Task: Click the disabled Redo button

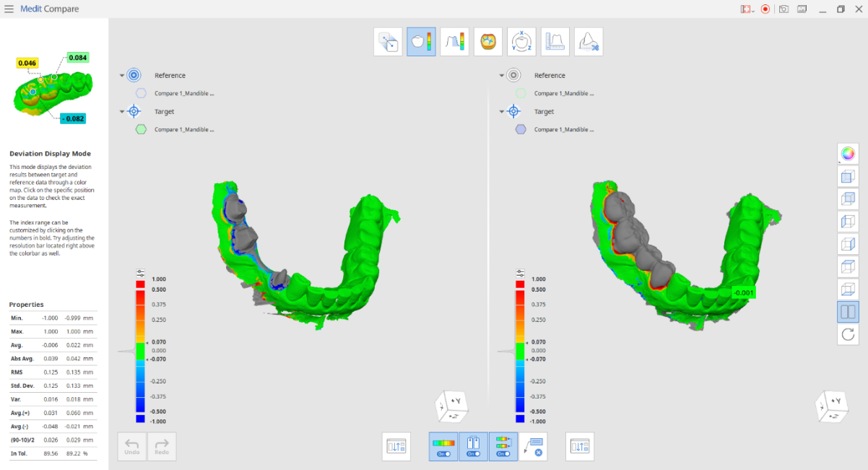Action: [x=162, y=447]
